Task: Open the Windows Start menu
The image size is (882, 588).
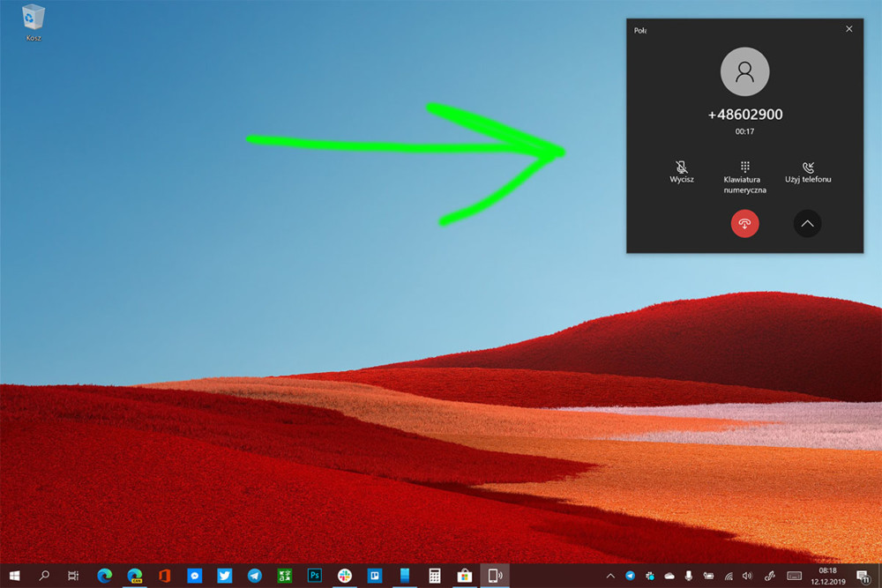Action: pyautogui.click(x=15, y=576)
